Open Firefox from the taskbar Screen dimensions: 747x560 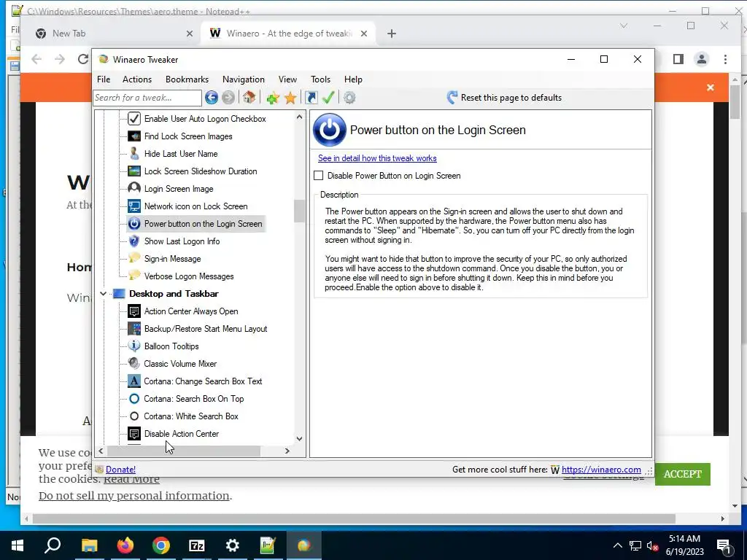pyautogui.click(x=125, y=545)
